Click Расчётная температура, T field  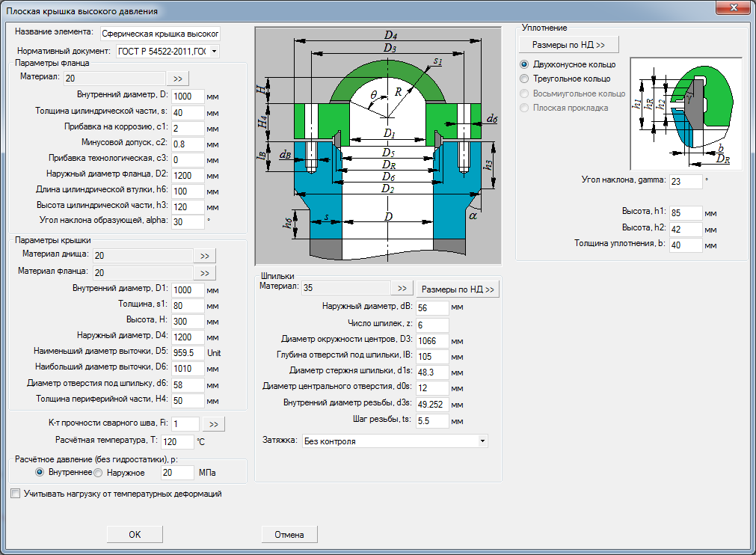point(177,442)
